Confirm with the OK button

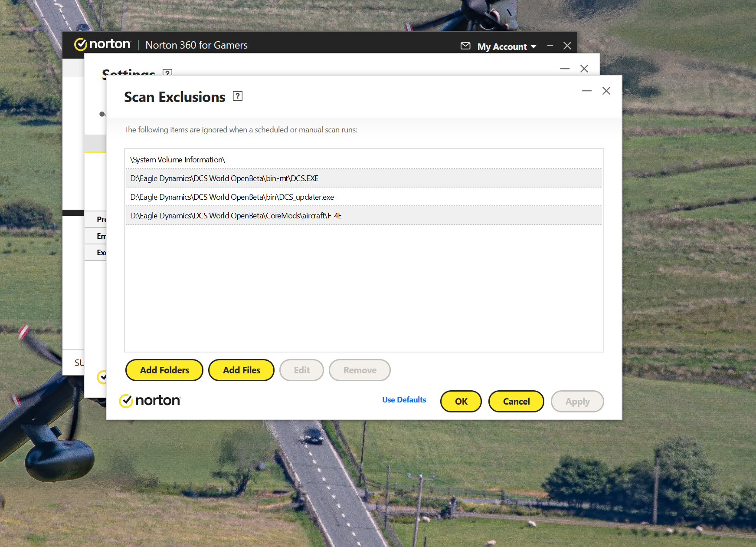coord(461,401)
